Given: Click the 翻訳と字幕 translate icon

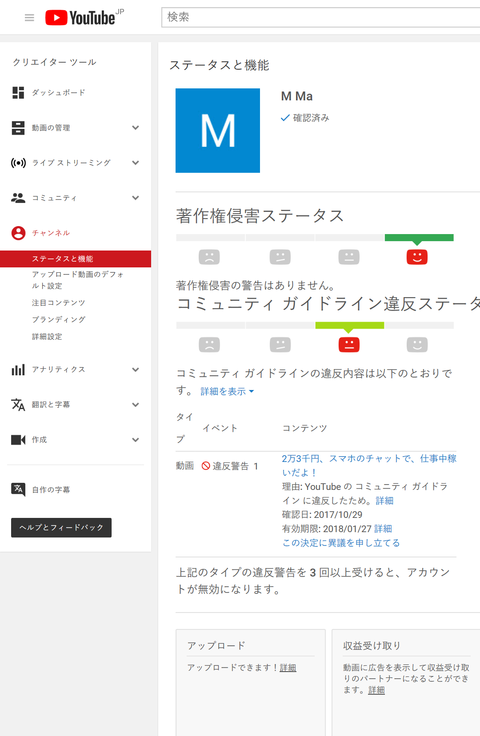Looking at the screenshot, I should click(18, 405).
